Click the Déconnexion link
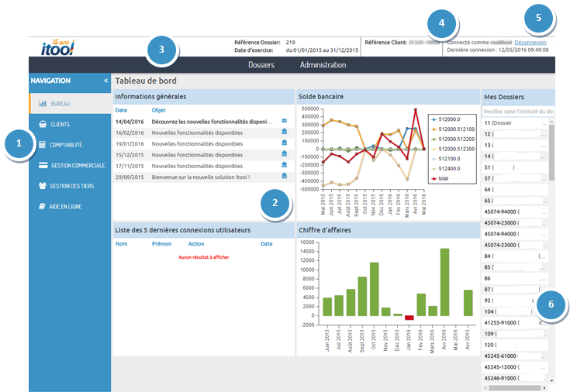This screenshot has height=392, width=570. (x=530, y=43)
